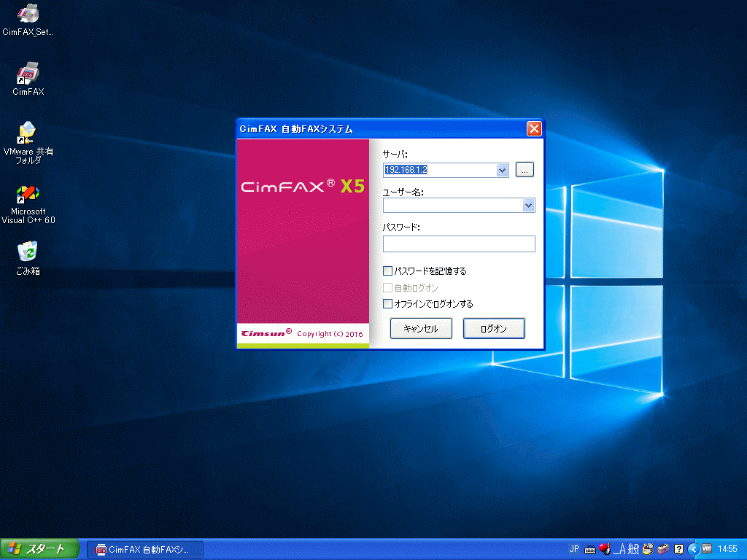Click the 14:55 taskbar clock
The height and width of the screenshot is (560, 747).
[727, 549]
